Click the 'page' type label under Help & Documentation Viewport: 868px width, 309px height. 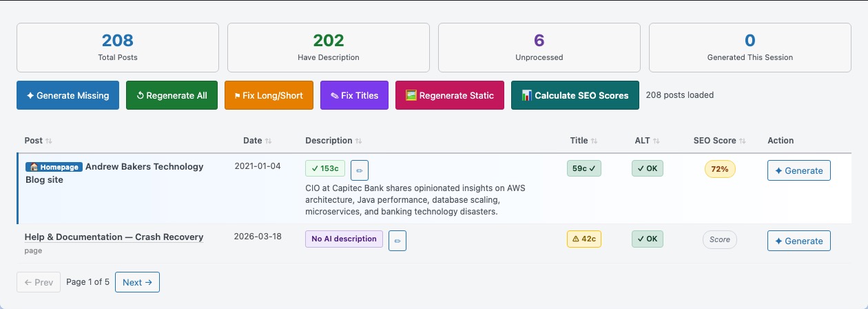33,250
